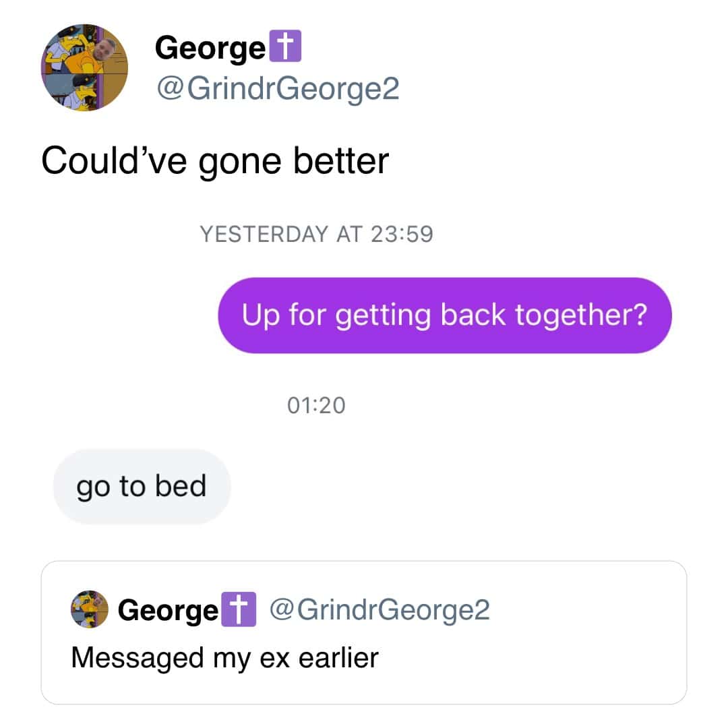The width and height of the screenshot is (728, 728).
Task: Click the @GrindrGeorge2 handle in the quoted tweet
Action: click(380, 609)
